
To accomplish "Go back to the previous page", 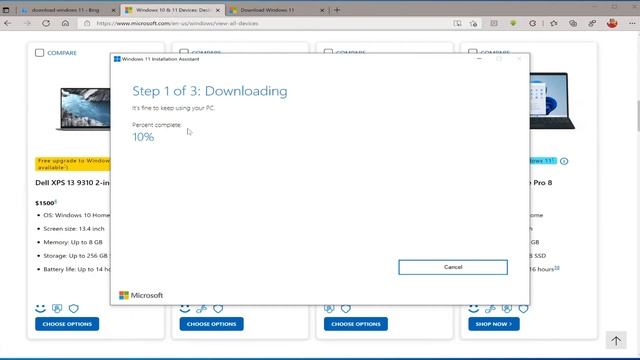I will [x=8, y=23].
